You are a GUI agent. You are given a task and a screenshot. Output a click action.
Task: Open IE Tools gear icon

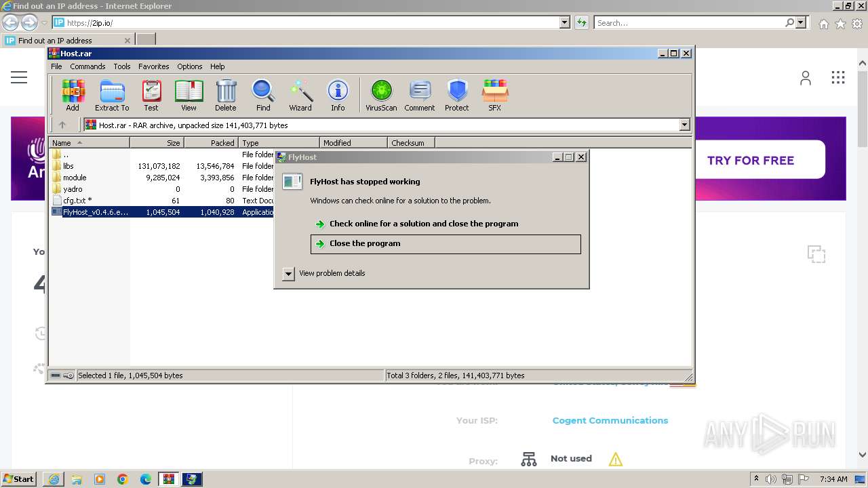pyautogui.click(x=857, y=24)
